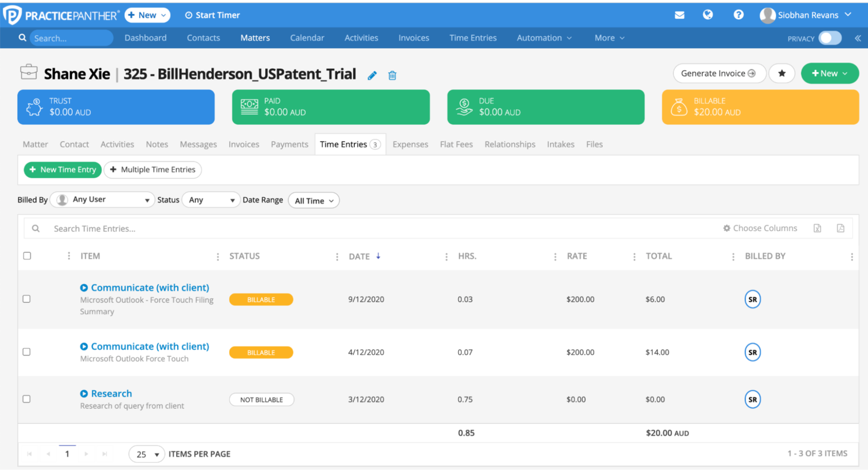
Task: Export time entries to PDF
Action: (x=840, y=228)
